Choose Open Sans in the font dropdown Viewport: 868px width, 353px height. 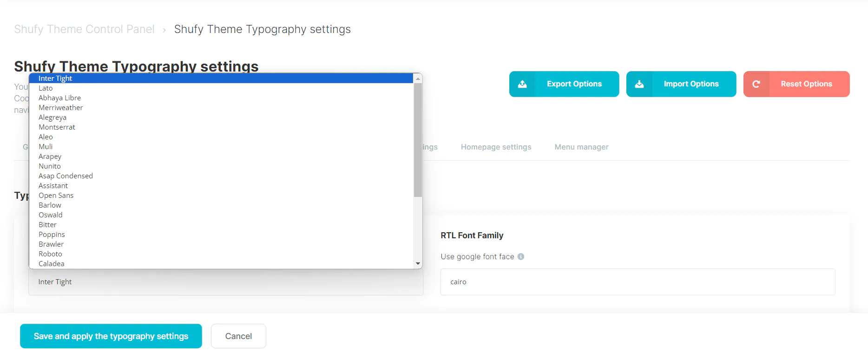[56, 196]
